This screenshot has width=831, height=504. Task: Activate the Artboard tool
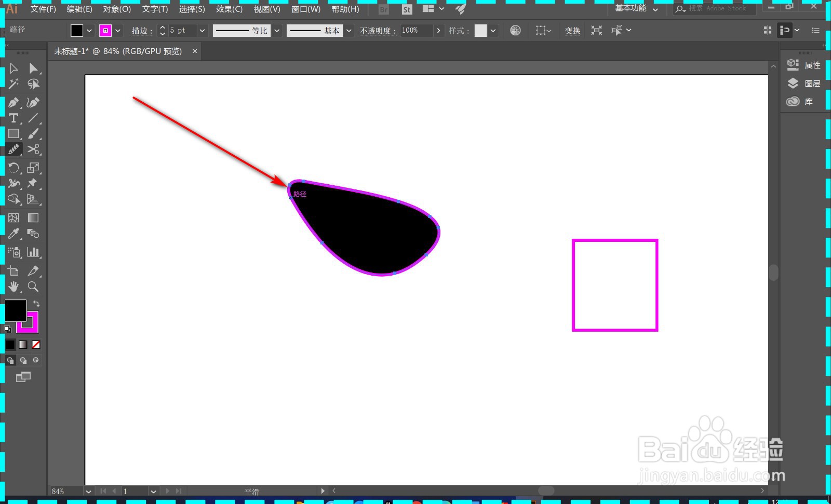click(x=14, y=271)
